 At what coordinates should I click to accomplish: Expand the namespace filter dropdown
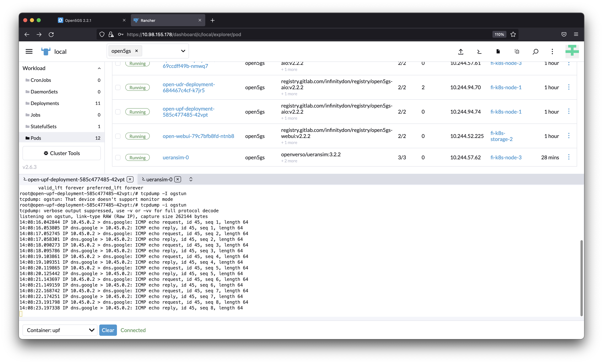(183, 51)
